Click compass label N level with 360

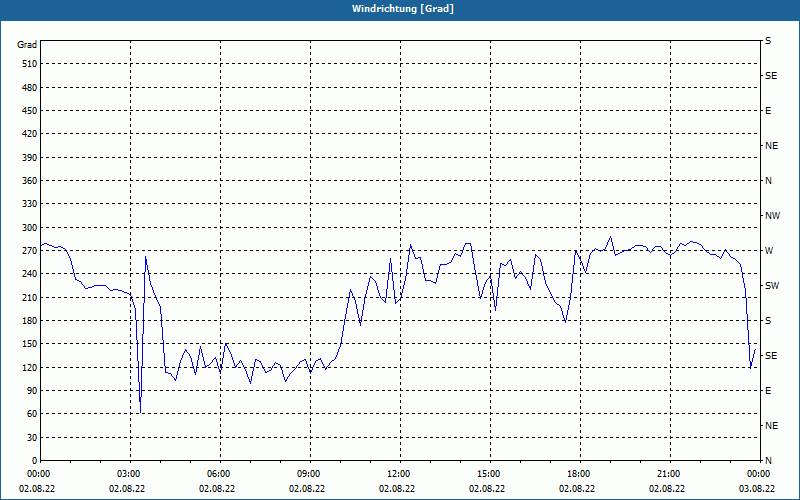768,181
